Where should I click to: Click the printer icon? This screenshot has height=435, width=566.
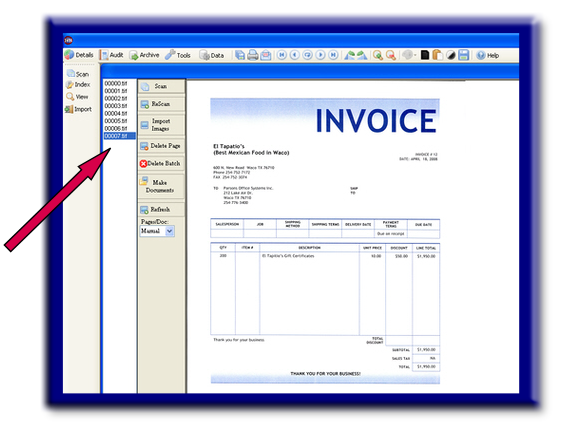253,55
